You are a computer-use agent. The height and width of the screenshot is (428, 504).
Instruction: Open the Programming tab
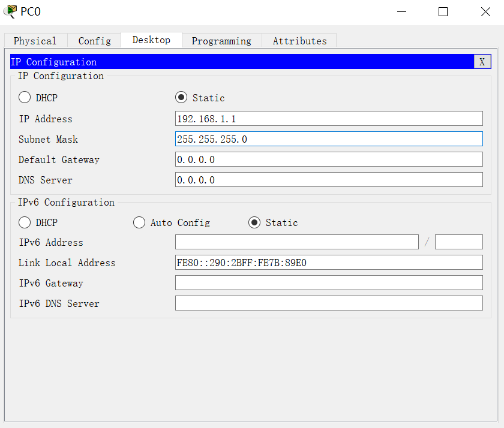(x=222, y=41)
